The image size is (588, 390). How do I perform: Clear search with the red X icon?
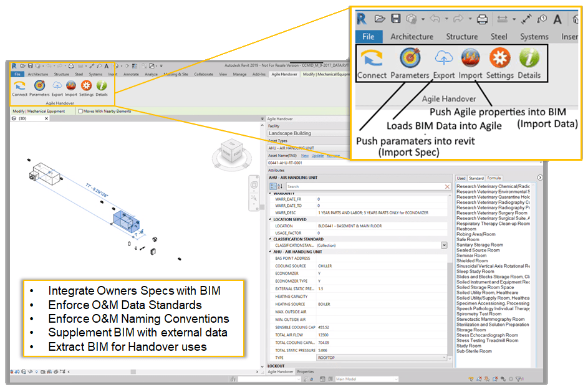447,186
